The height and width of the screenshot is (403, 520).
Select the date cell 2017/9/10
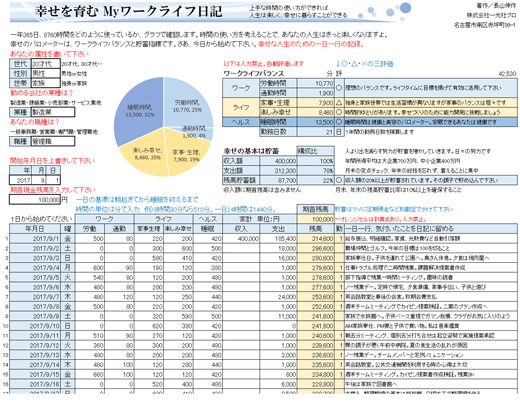click(35, 326)
